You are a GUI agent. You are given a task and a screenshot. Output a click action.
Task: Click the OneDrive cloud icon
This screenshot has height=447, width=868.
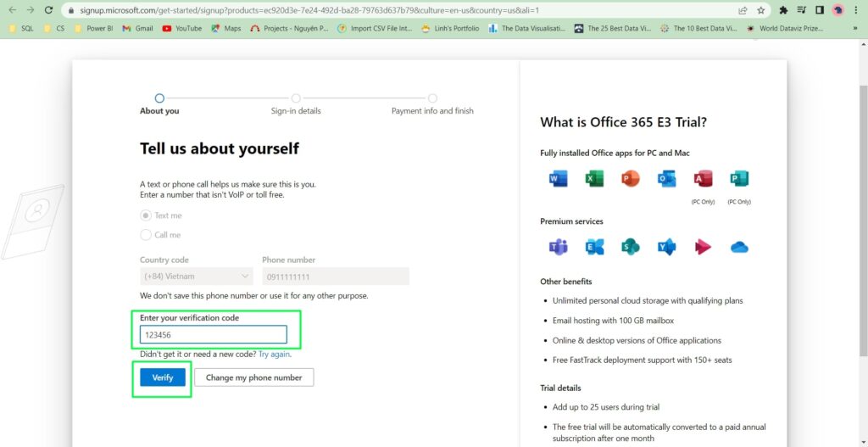point(739,247)
